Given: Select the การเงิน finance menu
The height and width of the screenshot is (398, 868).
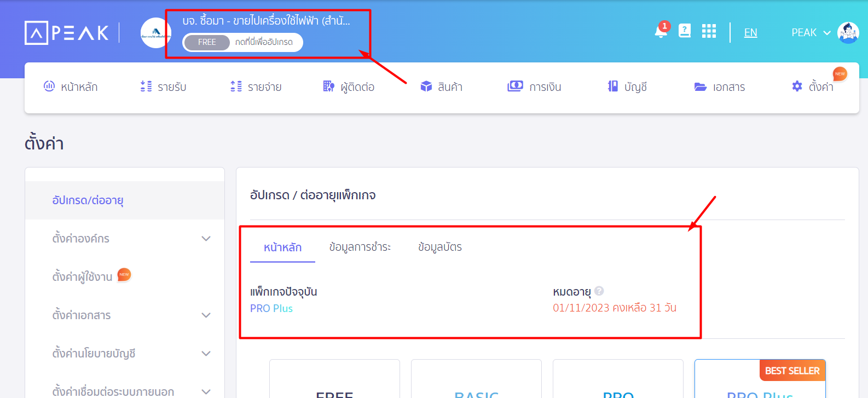Looking at the screenshot, I should (534, 87).
